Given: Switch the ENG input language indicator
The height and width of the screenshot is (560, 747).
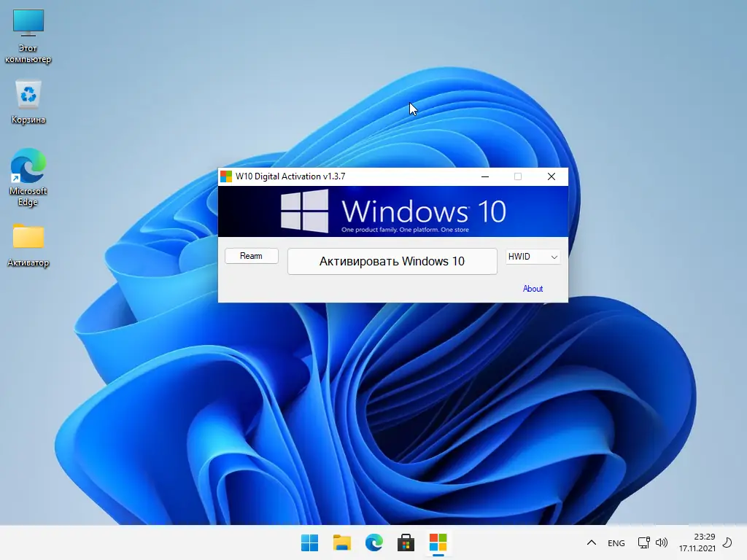Looking at the screenshot, I should 616,542.
